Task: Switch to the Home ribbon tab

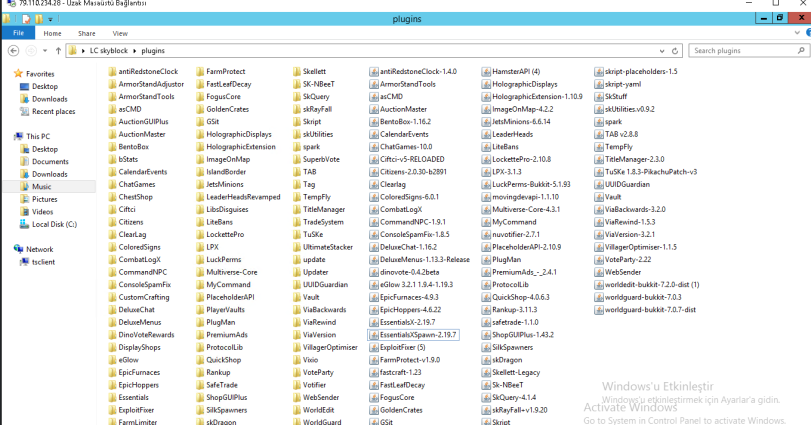Action: pyautogui.click(x=52, y=33)
